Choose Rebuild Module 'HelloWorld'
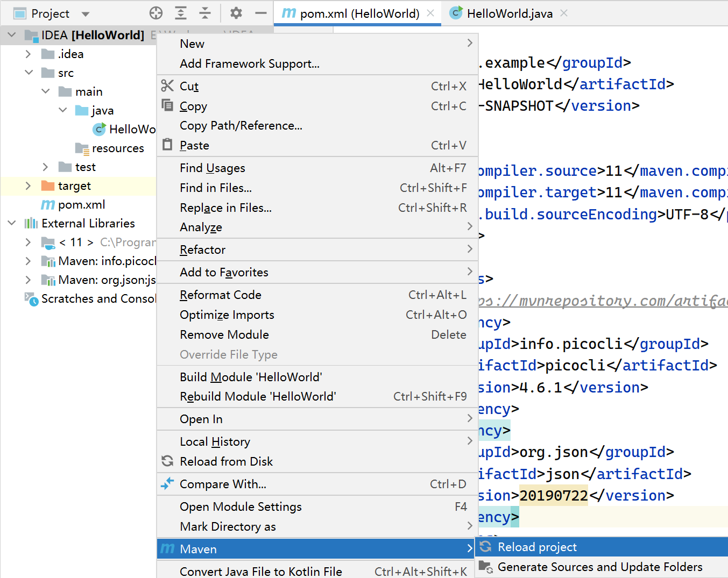 317,396
